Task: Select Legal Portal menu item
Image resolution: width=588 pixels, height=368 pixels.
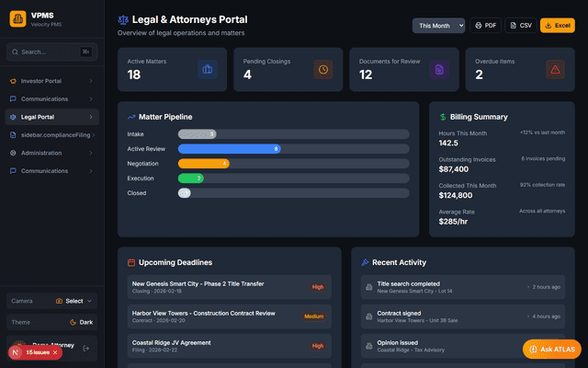Action: pyautogui.click(x=52, y=117)
